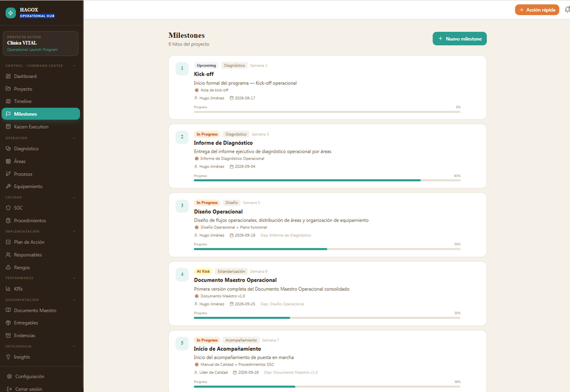The width and height of the screenshot is (570, 392).
Task: Click the Riesgos warning triangle icon
Action: coord(8,268)
